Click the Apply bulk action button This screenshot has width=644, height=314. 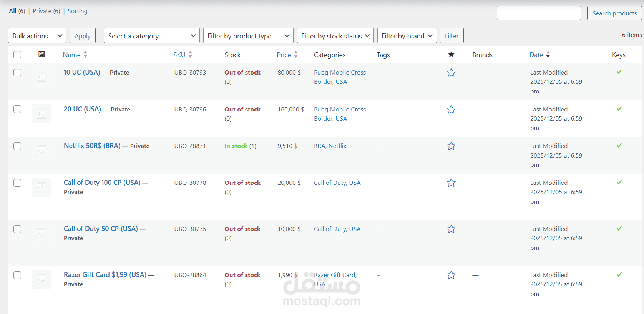83,36
